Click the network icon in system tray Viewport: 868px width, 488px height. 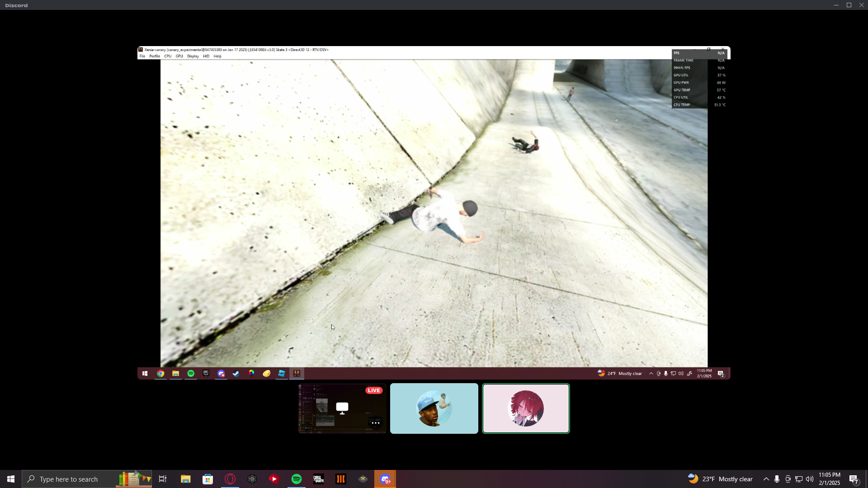coord(799,479)
